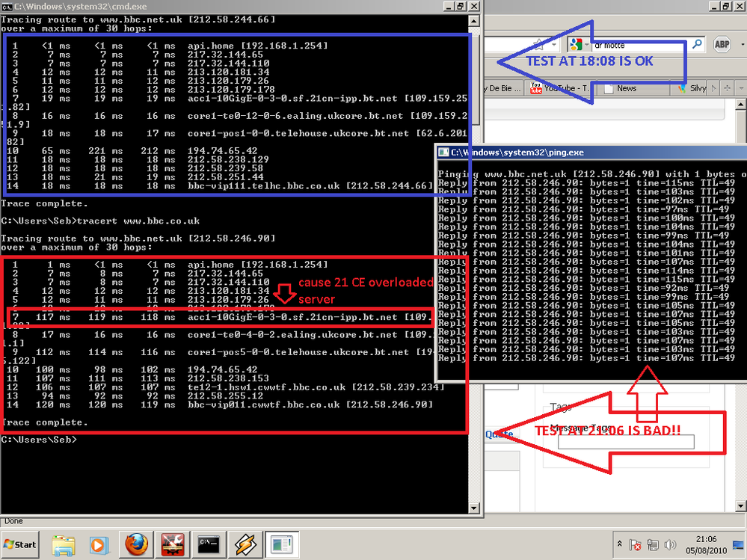Select the Google icon in the search bar
Screen dimensions: 747x560
577,44
